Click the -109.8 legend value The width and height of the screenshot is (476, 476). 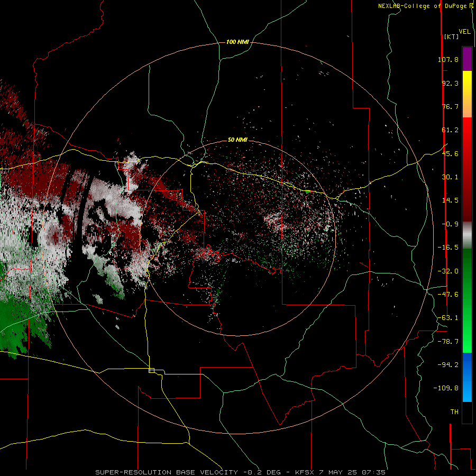(x=446, y=388)
